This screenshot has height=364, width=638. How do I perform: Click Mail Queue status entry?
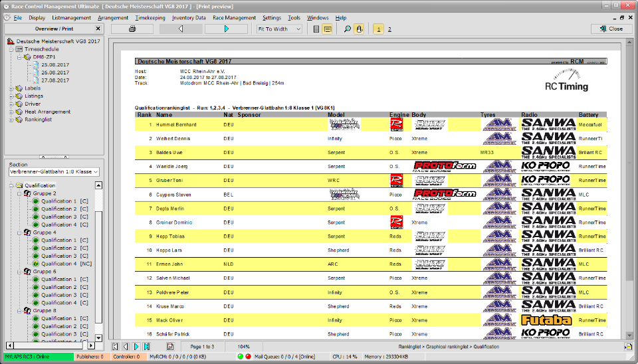tap(285, 357)
